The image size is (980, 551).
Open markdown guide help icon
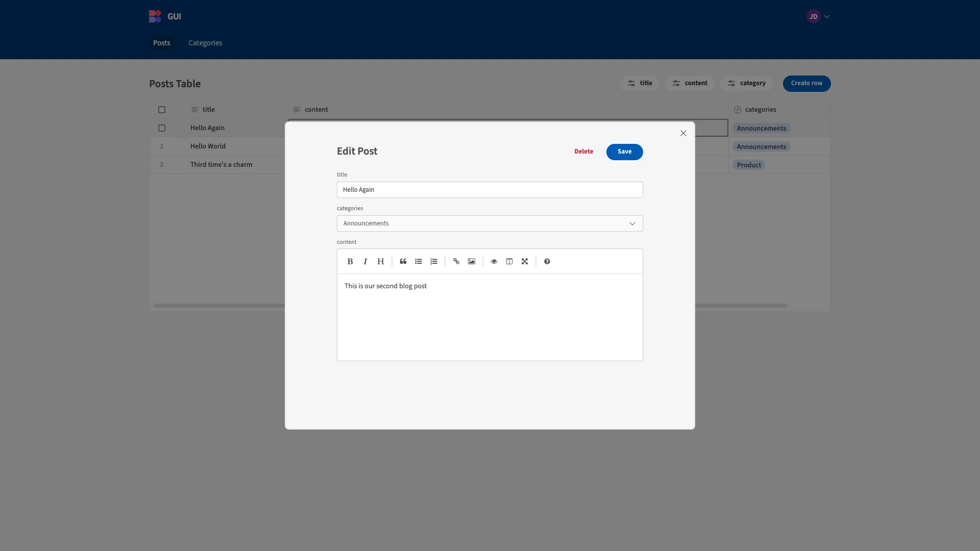[x=547, y=261]
